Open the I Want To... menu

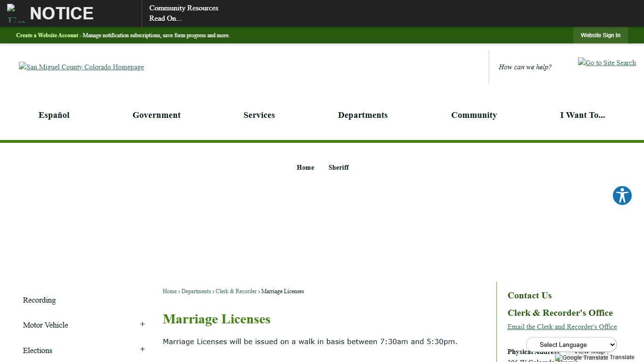[x=583, y=115]
